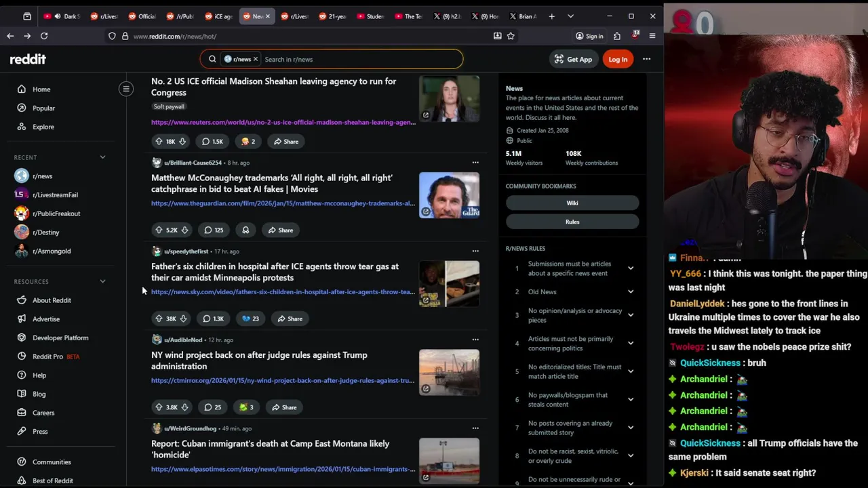Upvote the Madison Sheahan ICE post

tap(159, 142)
